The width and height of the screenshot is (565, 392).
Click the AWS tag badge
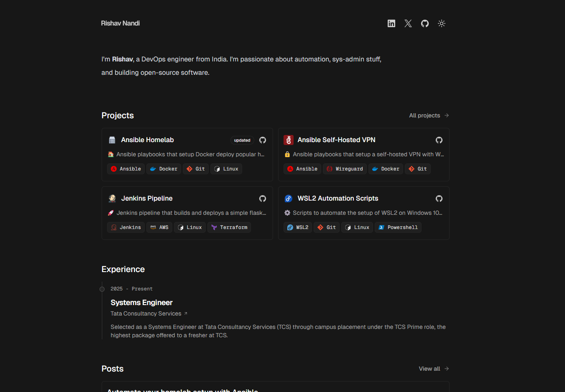[159, 227]
